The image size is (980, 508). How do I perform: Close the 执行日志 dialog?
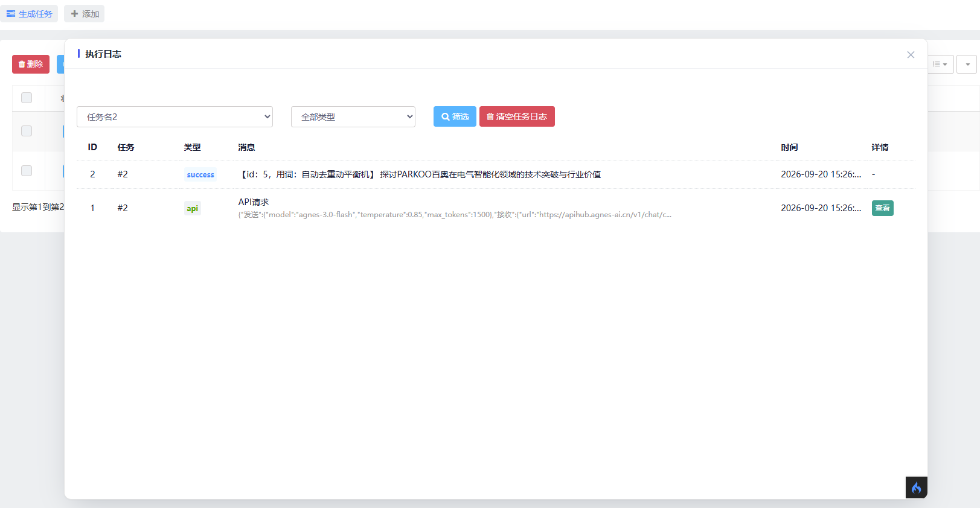point(911,54)
